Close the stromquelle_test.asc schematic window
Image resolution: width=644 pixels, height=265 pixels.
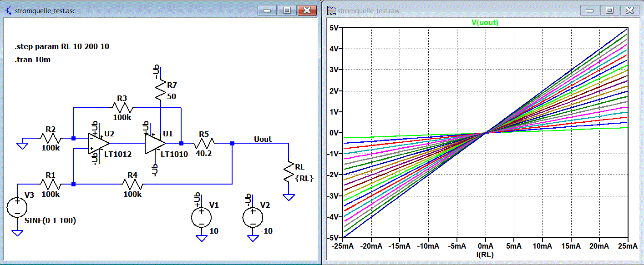point(307,10)
